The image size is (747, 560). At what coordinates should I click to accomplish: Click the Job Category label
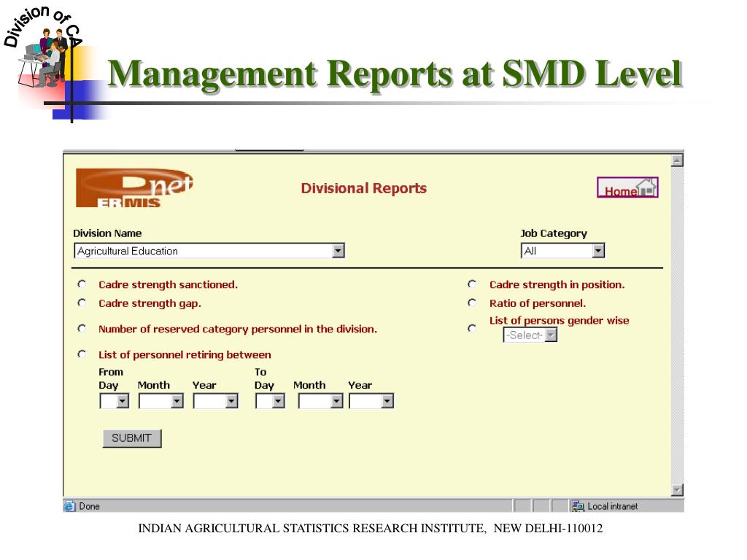coord(554,233)
